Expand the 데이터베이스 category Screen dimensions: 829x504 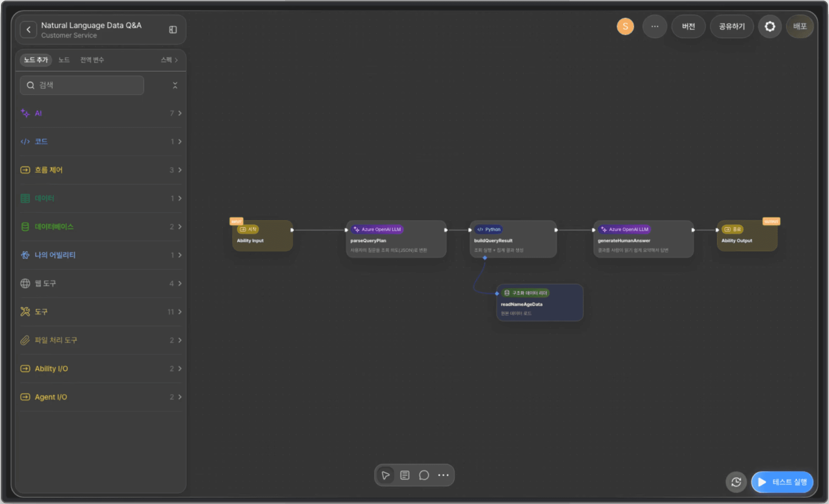(101, 227)
